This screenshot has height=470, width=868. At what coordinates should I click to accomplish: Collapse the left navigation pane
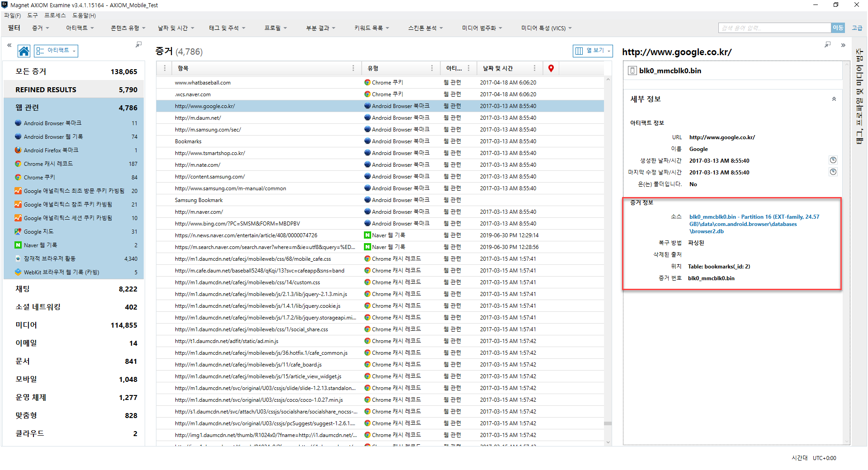tap(9, 45)
